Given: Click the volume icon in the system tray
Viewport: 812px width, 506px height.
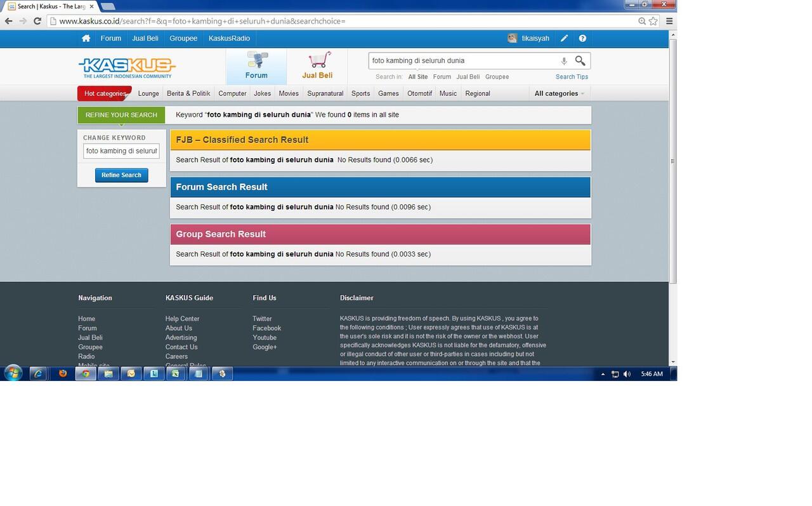Looking at the screenshot, I should tap(627, 374).
